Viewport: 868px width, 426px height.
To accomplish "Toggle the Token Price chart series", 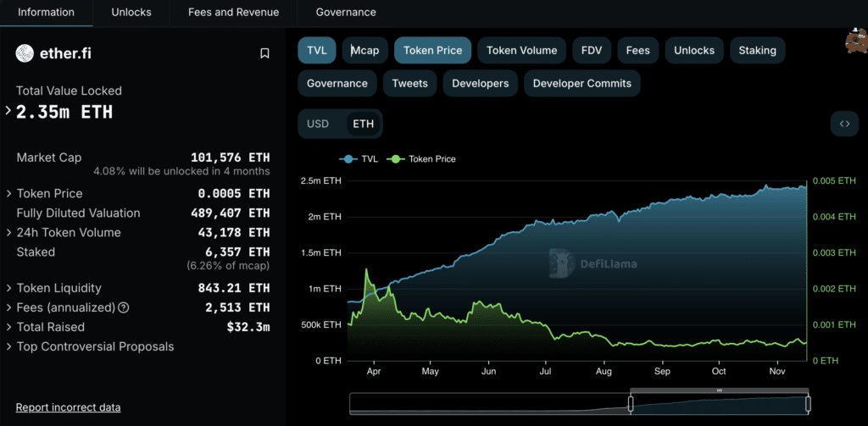I will coord(432,50).
